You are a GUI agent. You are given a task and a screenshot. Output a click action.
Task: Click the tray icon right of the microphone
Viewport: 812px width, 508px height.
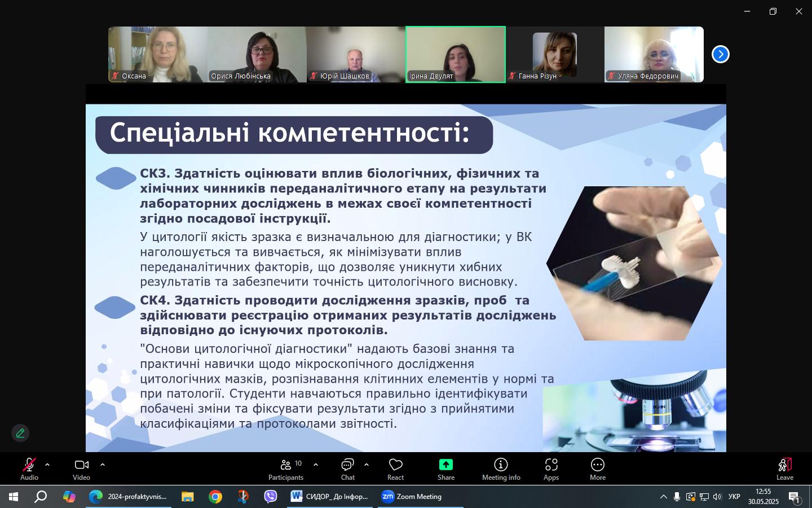click(x=691, y=497)
